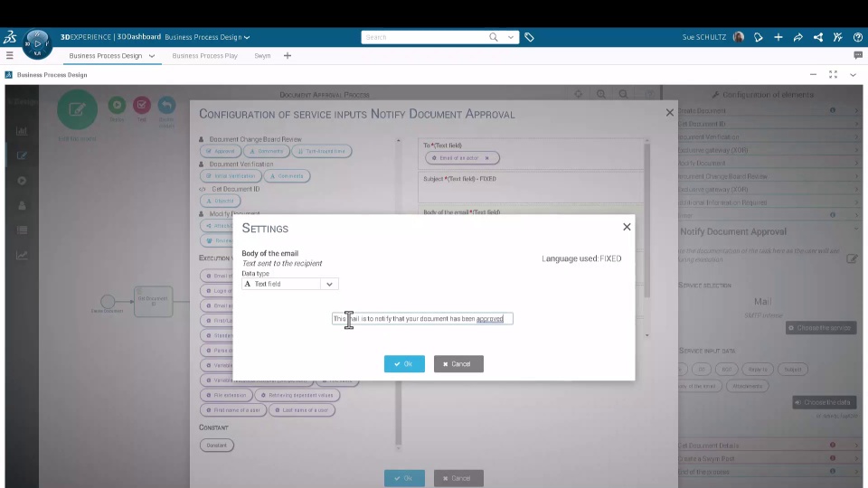Click the Choose the data button
This screenshot has width=868, height=488.
click(824, 402)
